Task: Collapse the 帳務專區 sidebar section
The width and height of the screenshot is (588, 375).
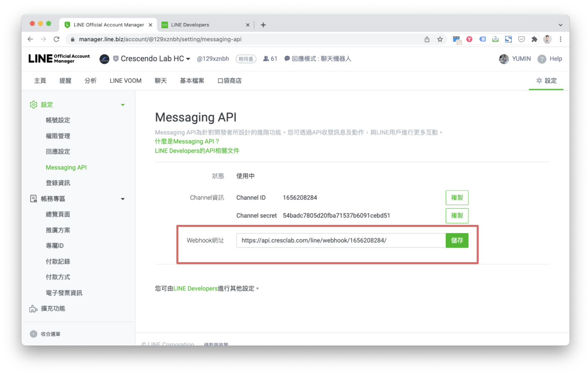Action: [x=123, y=199]
